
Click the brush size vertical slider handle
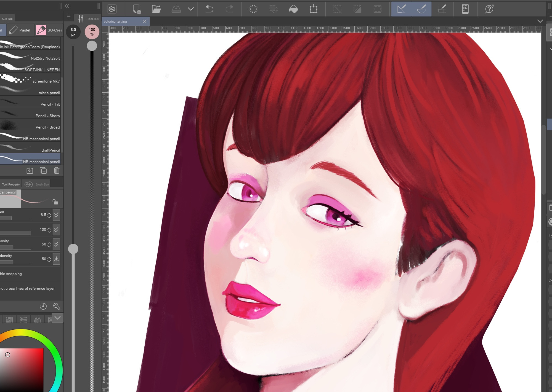[73, 249]
